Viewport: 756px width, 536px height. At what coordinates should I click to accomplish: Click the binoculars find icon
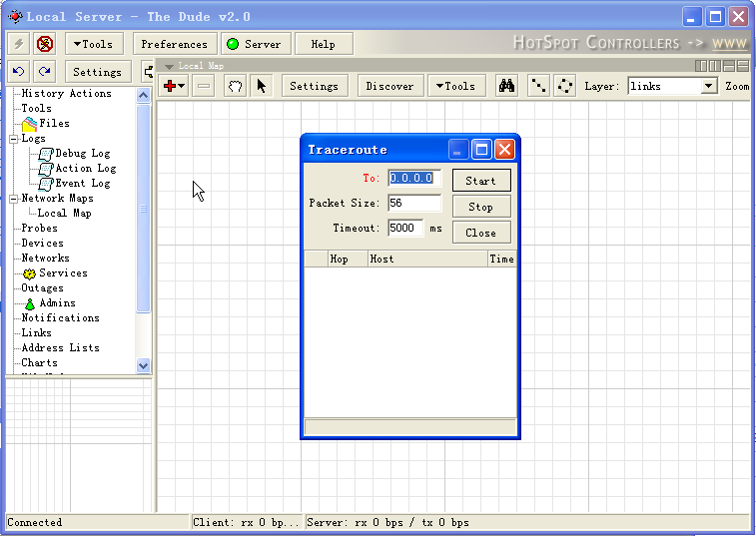pyautogui.click(x=506, y=86)
